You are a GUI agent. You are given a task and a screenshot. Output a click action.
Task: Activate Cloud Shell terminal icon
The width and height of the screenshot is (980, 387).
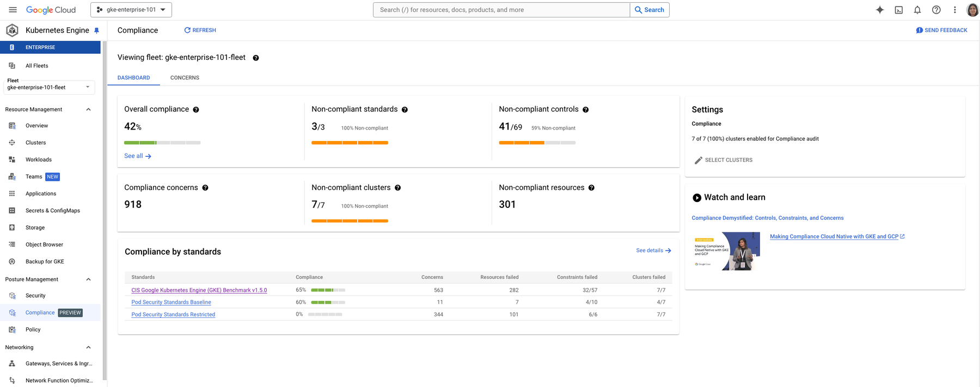[x=898, y=10]
